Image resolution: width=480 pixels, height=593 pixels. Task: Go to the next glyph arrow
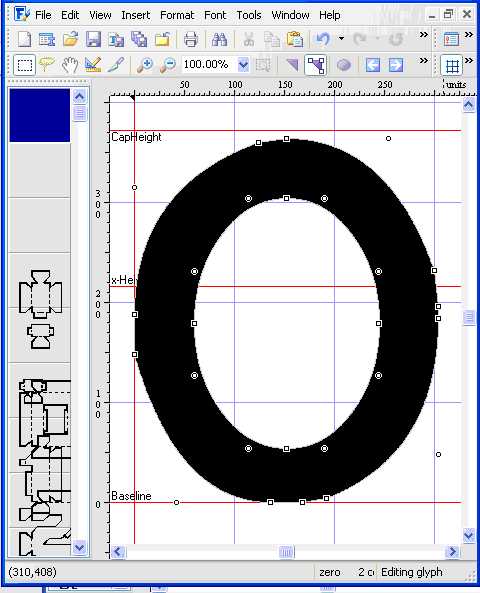tap(396, 65)
